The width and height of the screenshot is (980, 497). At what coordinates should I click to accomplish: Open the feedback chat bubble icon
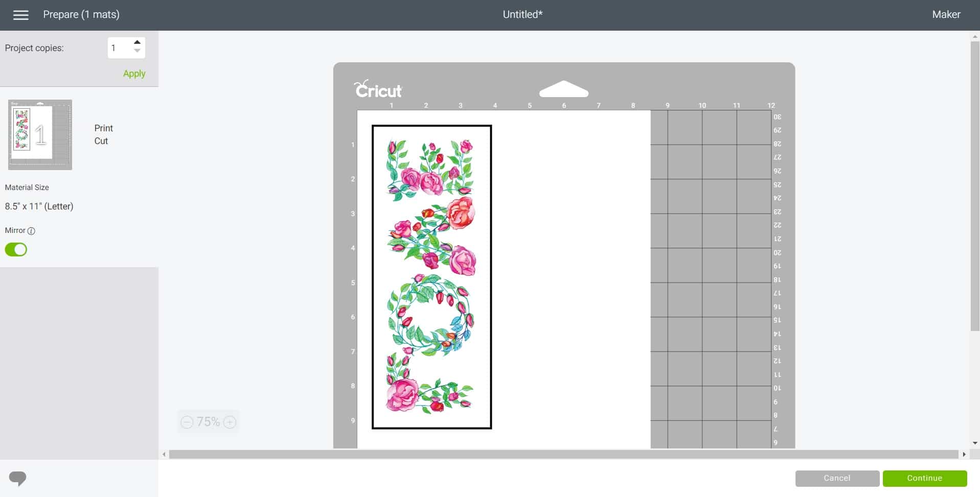click(x=18, y=478)
